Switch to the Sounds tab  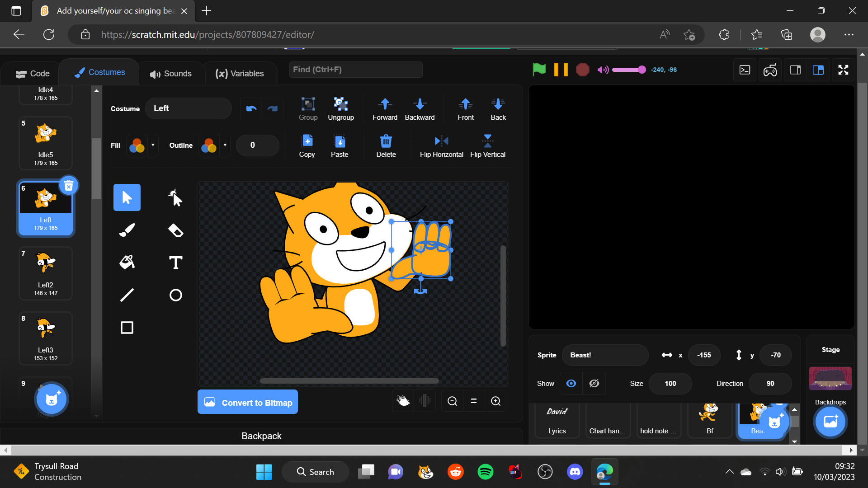(171, 73)
